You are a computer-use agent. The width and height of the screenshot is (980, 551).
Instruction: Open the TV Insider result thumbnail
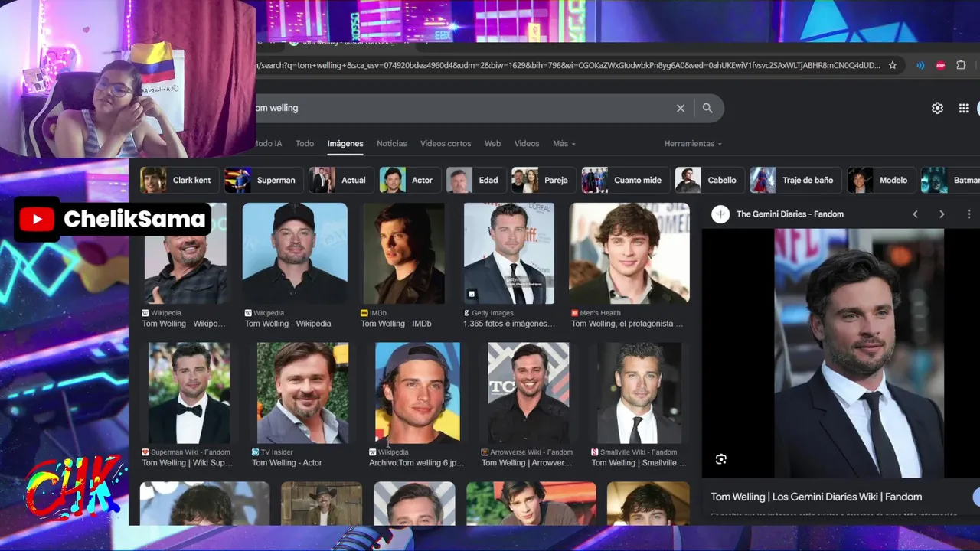[302, 393]
